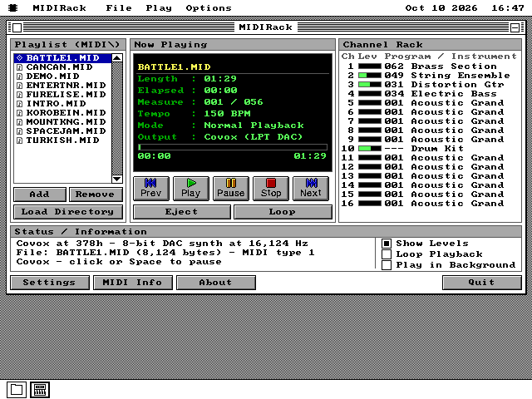
Task: Click the Add button
Action: (40, 195)
